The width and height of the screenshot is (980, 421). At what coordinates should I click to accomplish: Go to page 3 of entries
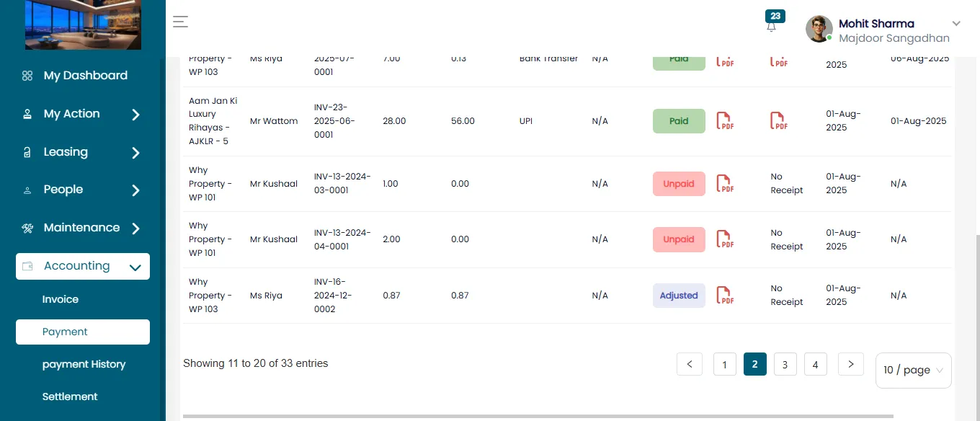(785, 364)
